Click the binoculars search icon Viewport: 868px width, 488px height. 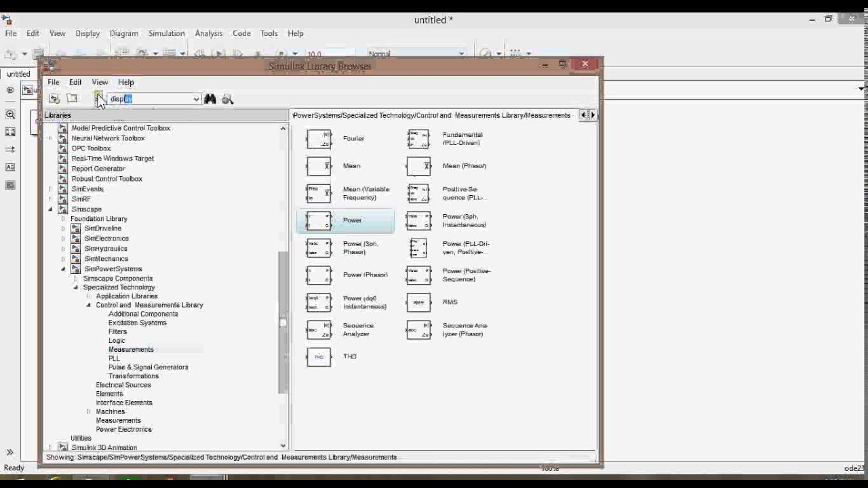click(210, 99)
